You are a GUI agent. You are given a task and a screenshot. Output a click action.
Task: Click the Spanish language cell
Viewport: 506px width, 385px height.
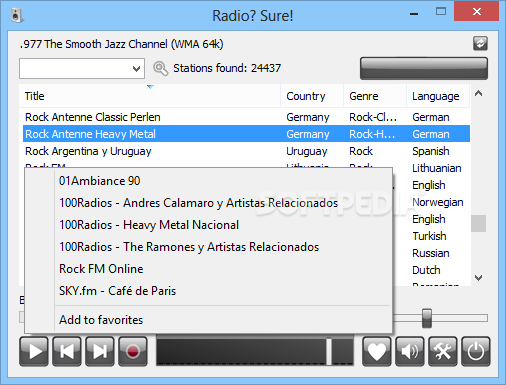coord(431,151)
